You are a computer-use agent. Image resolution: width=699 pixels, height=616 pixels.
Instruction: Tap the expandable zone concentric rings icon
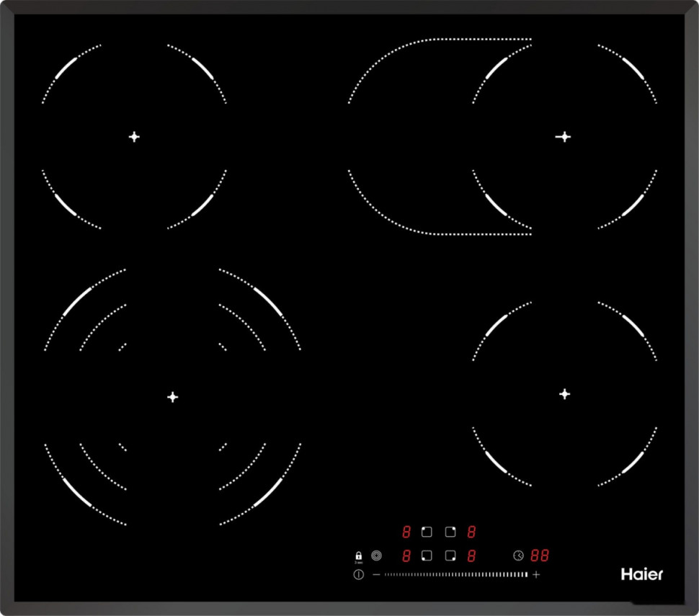(x=376, y=555)
